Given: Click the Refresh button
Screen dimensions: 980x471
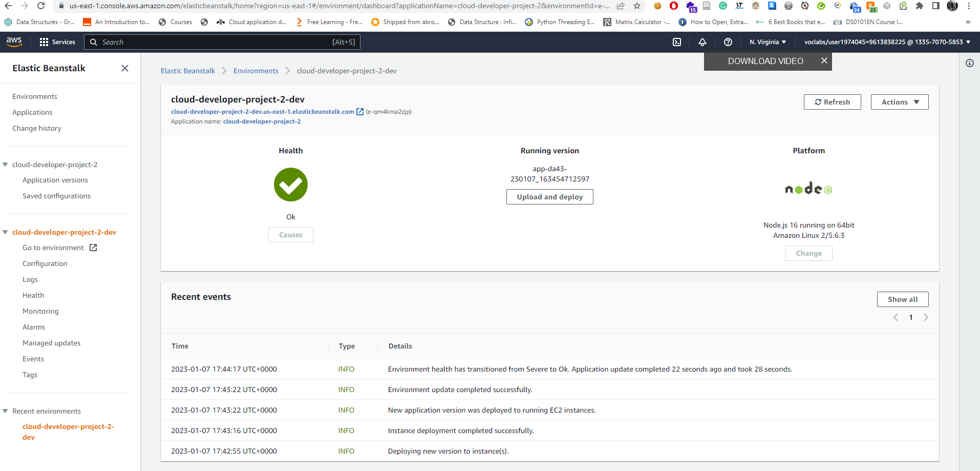Looking at the screenshot, I should point(833,102).
